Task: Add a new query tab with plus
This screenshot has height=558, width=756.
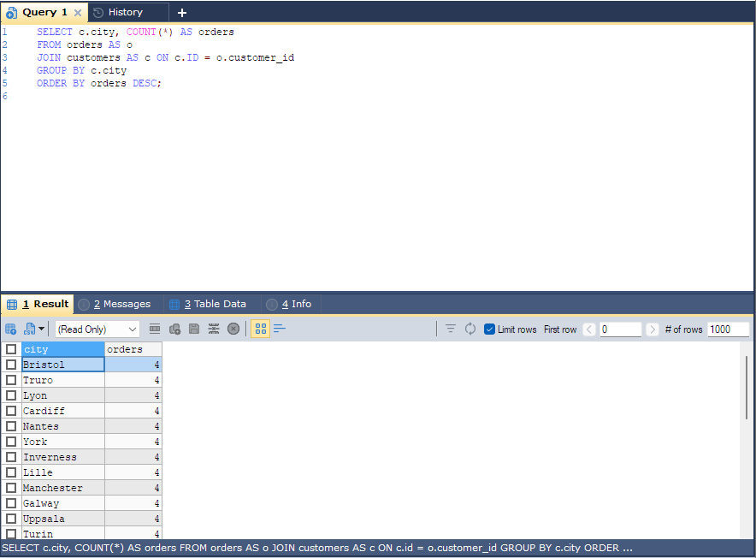Action: click(182, 13)
